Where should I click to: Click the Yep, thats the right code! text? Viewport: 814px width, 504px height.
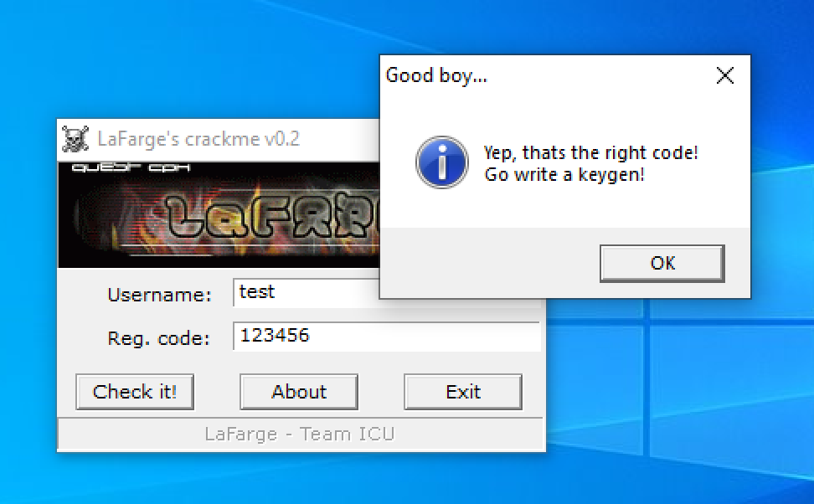(x=590, y=153)
